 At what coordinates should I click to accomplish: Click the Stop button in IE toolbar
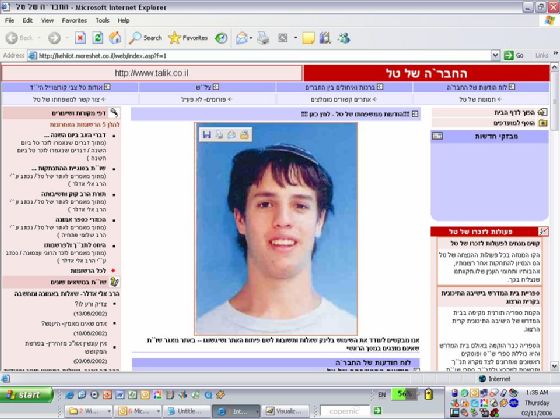point(80,38)
